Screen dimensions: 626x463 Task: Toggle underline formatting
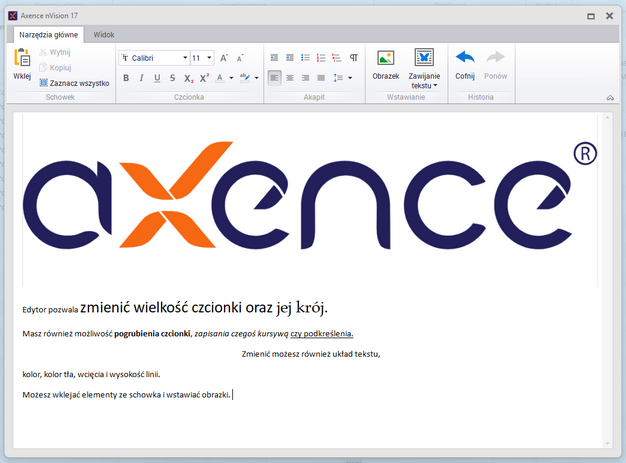pyautogui.click(x=157, y=78)
